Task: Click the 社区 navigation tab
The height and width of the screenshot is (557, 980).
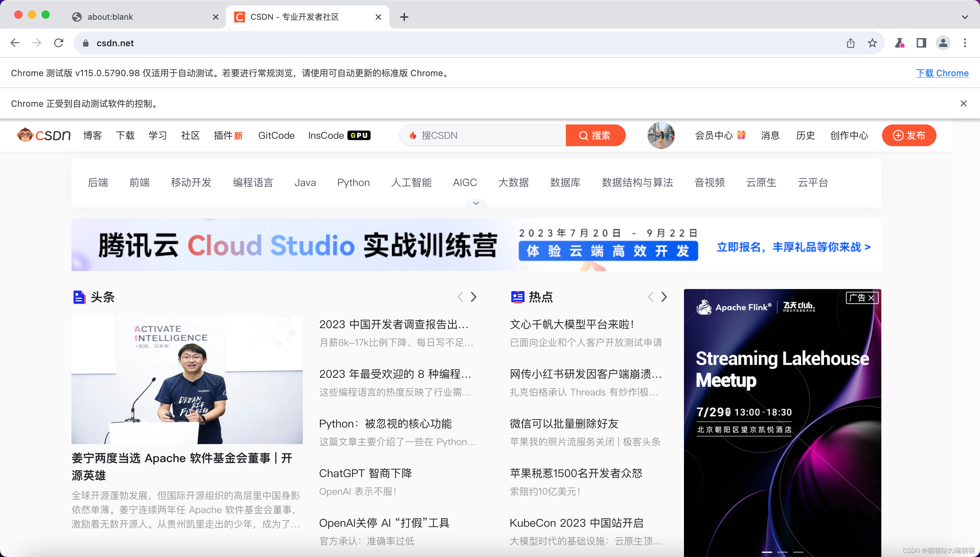Action: [190, 135]
